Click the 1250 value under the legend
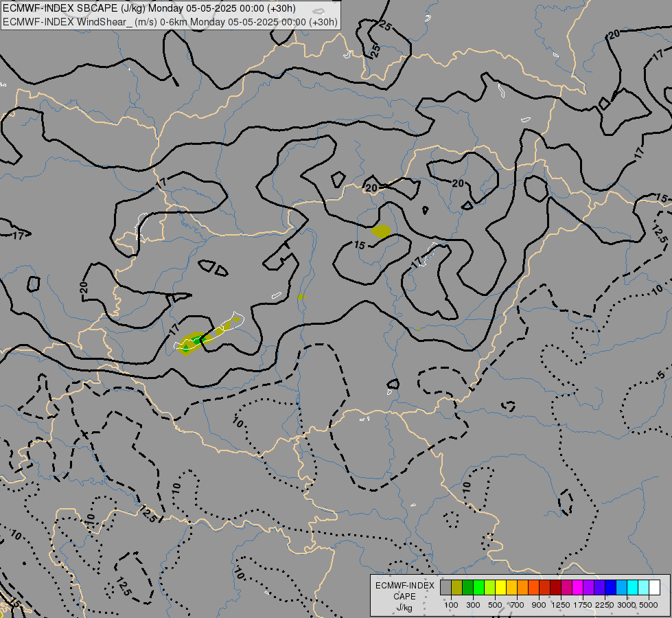Image resolution: width=672 pixels, height=618 pixels. tap(561, 605)
